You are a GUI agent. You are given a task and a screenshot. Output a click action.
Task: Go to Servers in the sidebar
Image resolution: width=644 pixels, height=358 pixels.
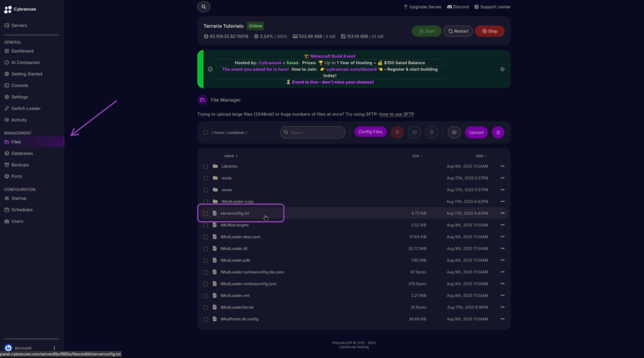pos(19,25)
